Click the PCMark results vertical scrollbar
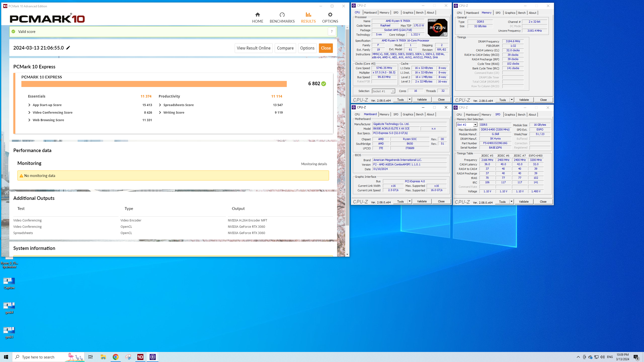This screenshot has height=362, width=644. point(347,127)
